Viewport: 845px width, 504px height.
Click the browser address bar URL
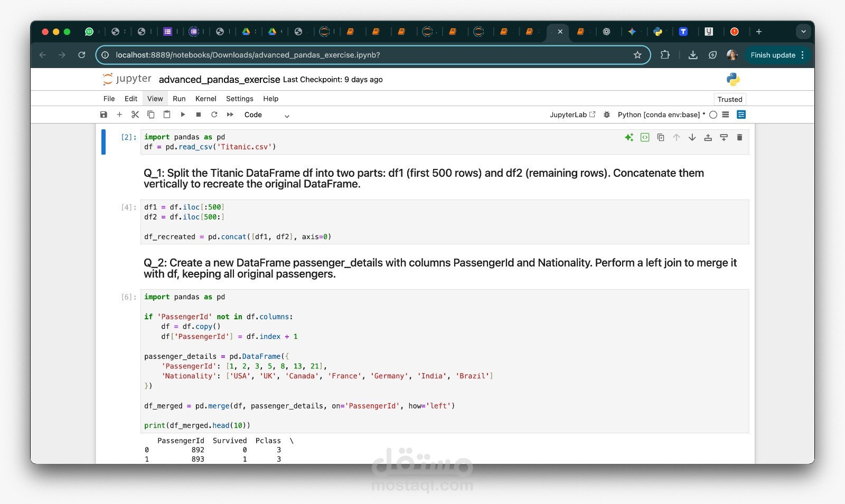point(253,55)
